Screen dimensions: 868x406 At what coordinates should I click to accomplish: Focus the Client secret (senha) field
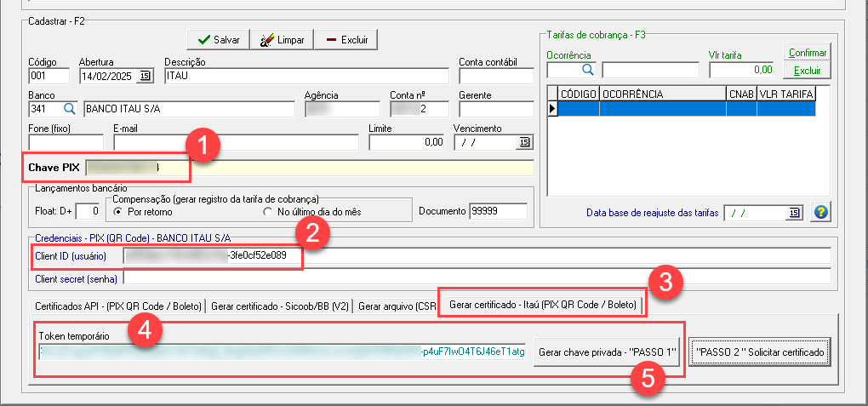[x=477, y=277]
